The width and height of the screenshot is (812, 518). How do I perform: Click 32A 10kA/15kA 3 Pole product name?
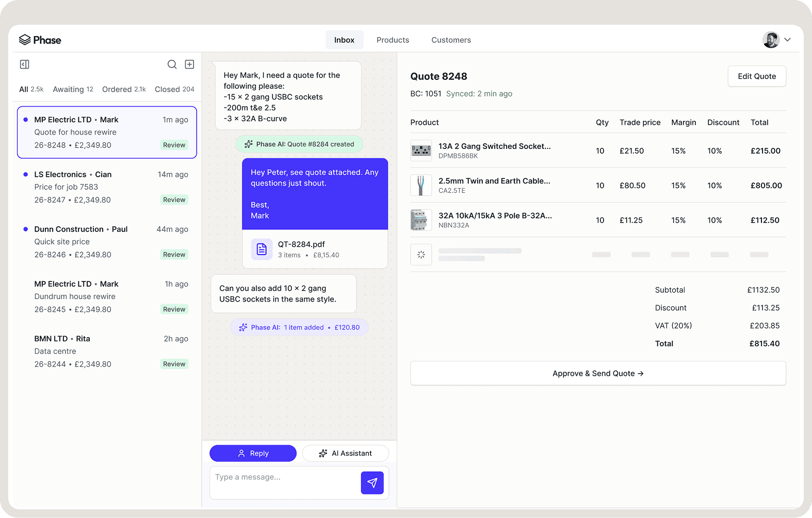495,215
